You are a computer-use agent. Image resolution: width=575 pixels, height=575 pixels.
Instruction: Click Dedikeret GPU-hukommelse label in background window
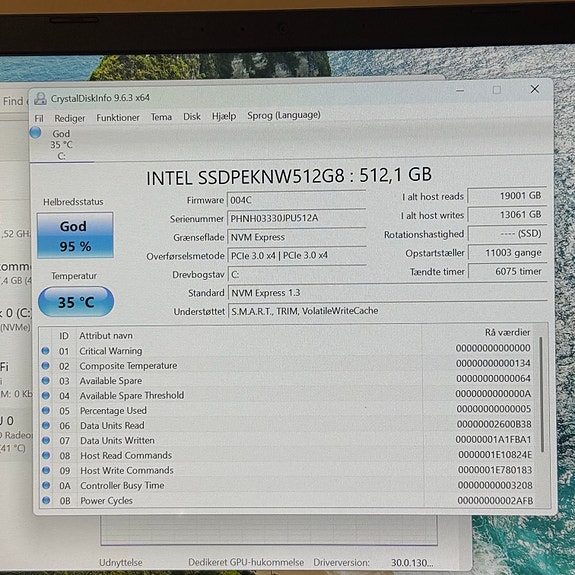246,562
